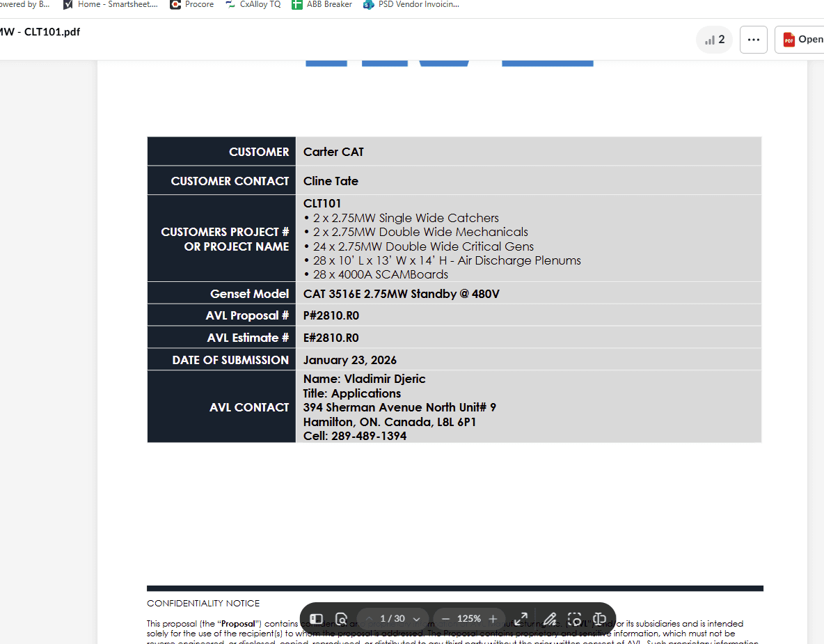Open the Procore bookmark
Viewport: 824px width, 644px height.
point(192,5)
